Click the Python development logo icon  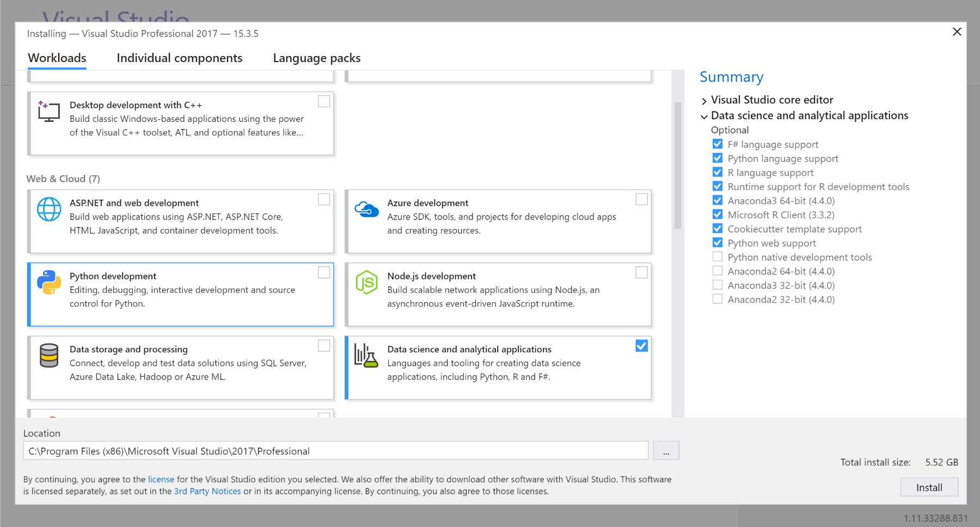click(x=49, y=283)
